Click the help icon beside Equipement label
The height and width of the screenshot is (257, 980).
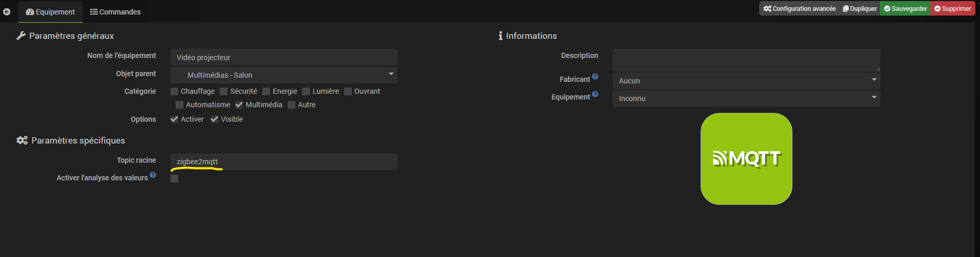tap(595, 94)
